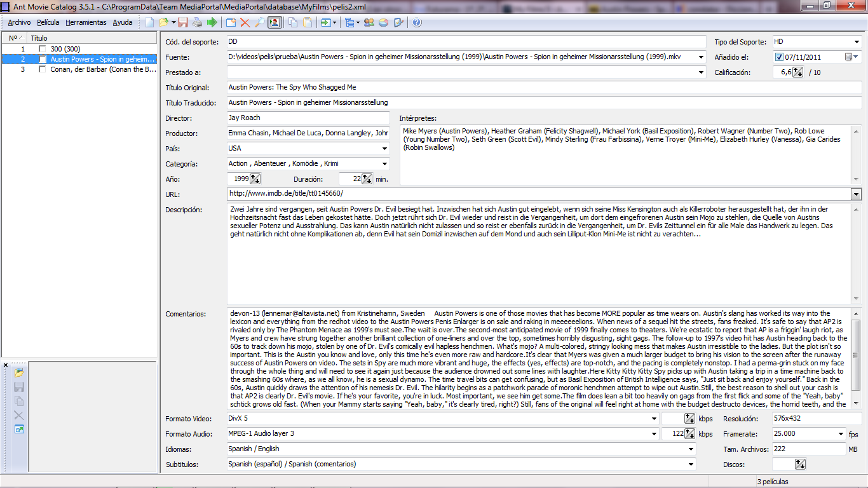Image resolution: width=868 pixels, height=488 pixels.
Task: Open the Película menu
Action: (48, 22)
